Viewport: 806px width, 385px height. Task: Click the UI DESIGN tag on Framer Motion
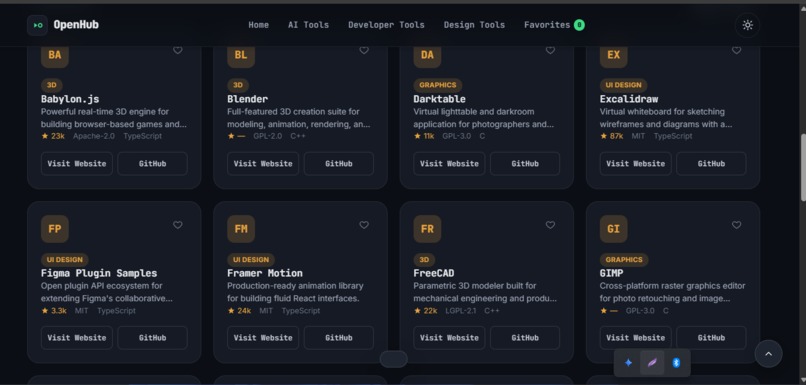point(251,260)
